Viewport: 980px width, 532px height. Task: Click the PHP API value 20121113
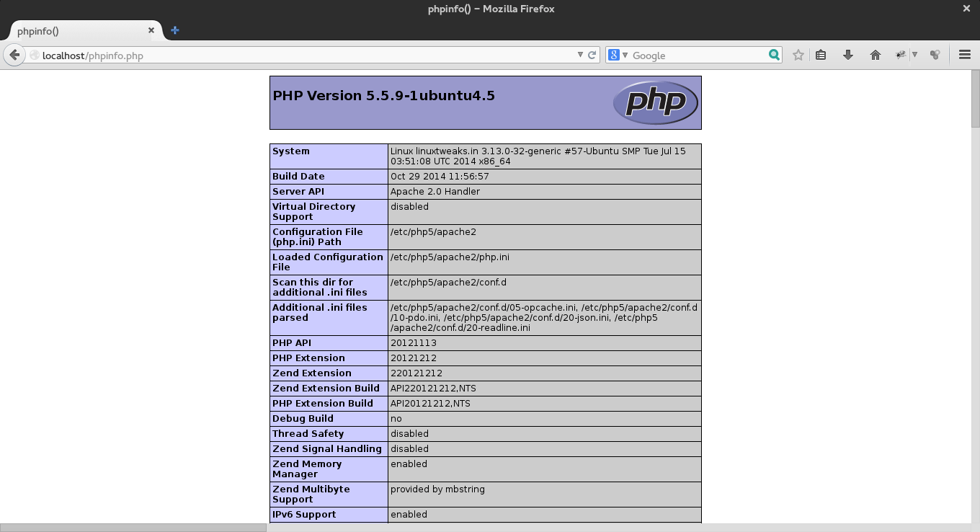coord(413,343)
